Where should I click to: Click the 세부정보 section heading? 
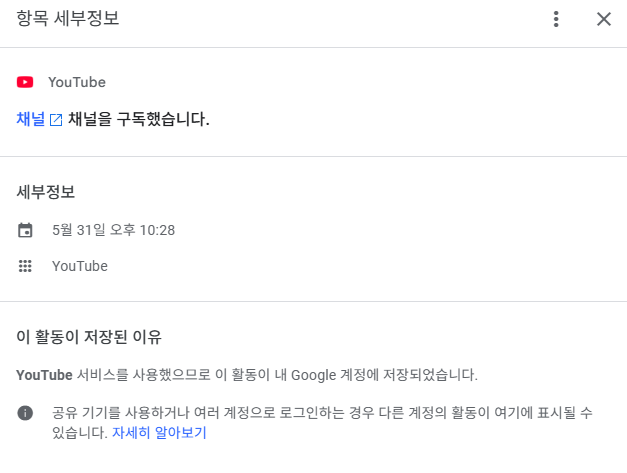click(x=46, y=192)
